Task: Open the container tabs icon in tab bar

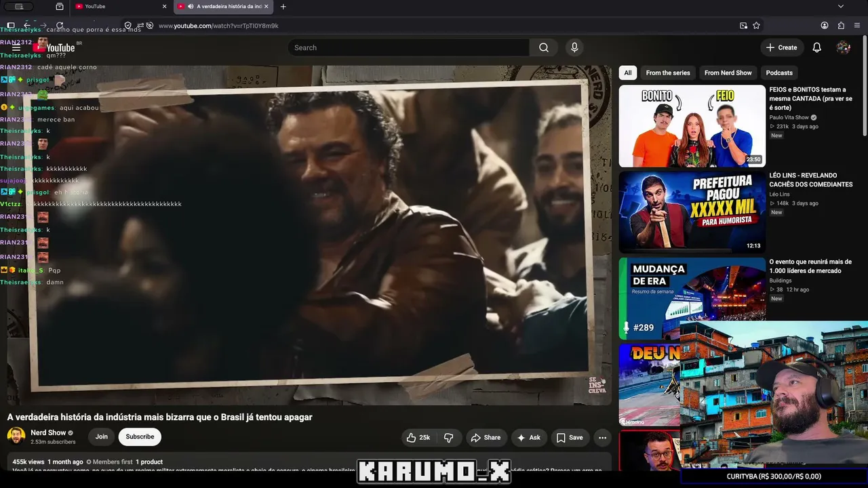Action: click(x=60, y=7)
